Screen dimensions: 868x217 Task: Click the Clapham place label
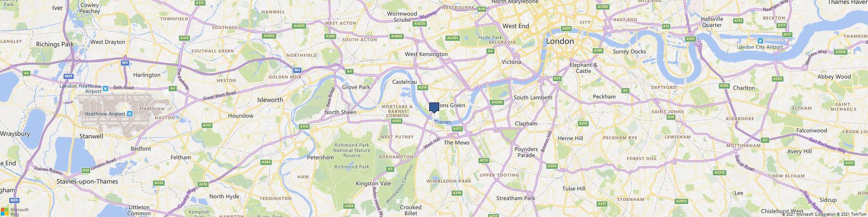(526, 123)
